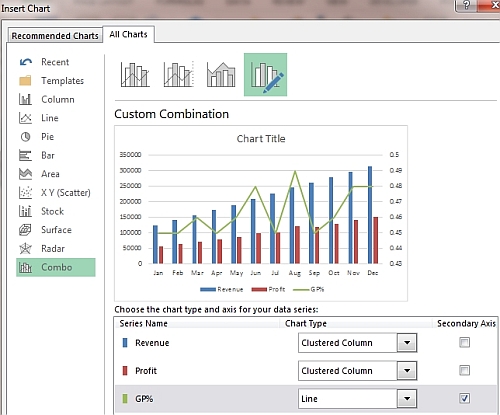Click the Secondary Axis column header

point(466,323)
